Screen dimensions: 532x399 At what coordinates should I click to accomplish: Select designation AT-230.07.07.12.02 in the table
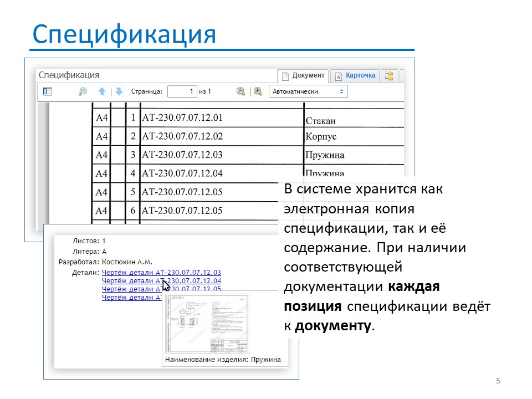tap(182, 136)
